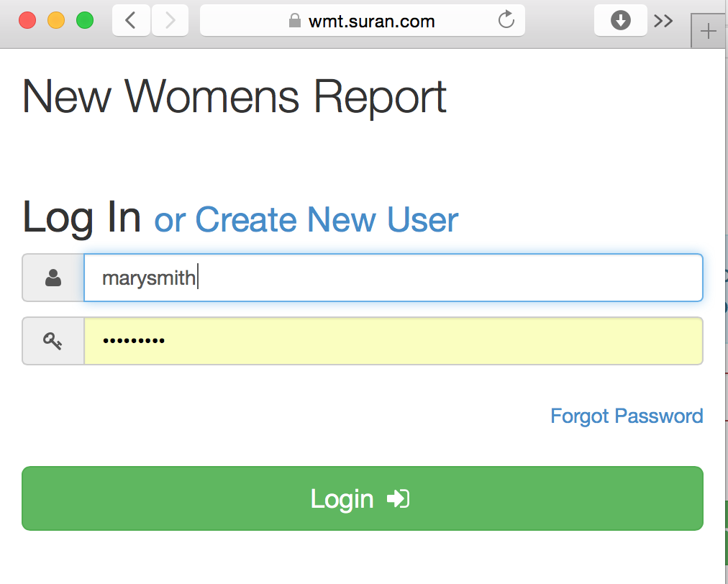The width and height of the screenshot is (728, 584).
Task: Maximize the window with green circle button
Action: 85,20
